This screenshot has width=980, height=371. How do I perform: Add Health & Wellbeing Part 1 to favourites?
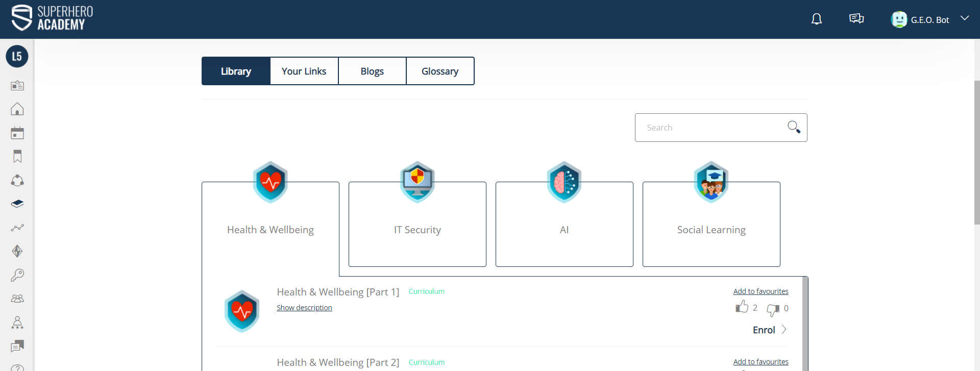(761, 291)
